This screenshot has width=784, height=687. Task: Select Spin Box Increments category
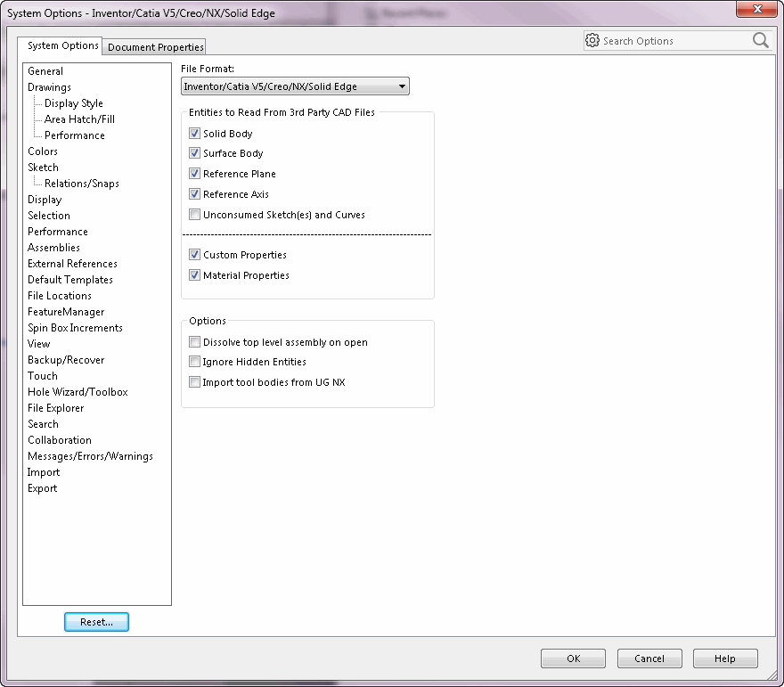[75, 328]
